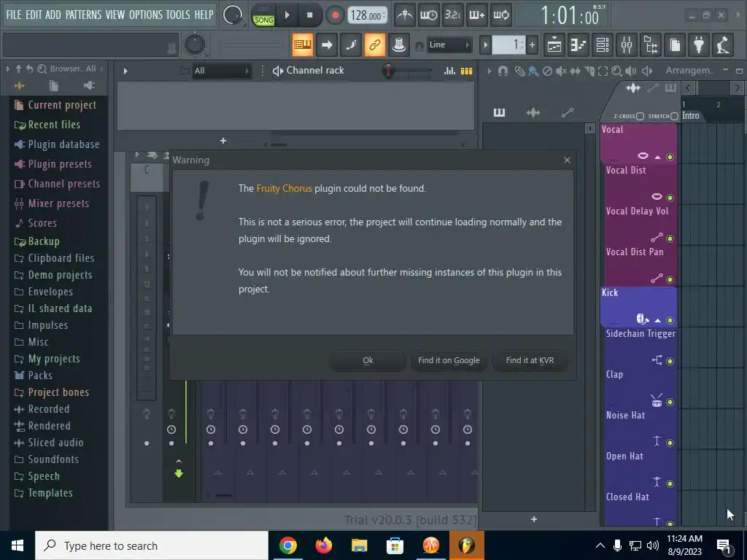Mute the Vocal pattern green light
747x560 pixels.
click(670, 157)
